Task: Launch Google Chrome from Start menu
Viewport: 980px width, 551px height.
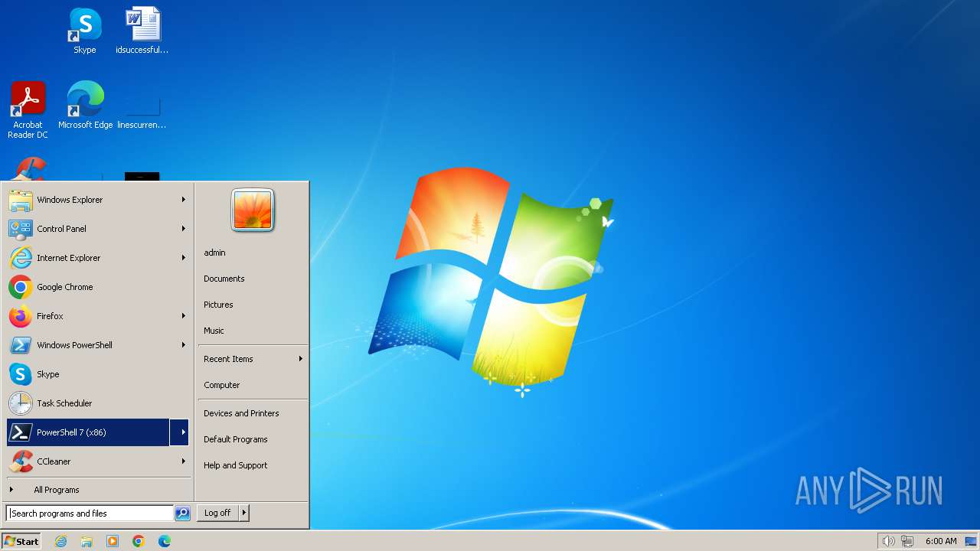Action: 21,287
